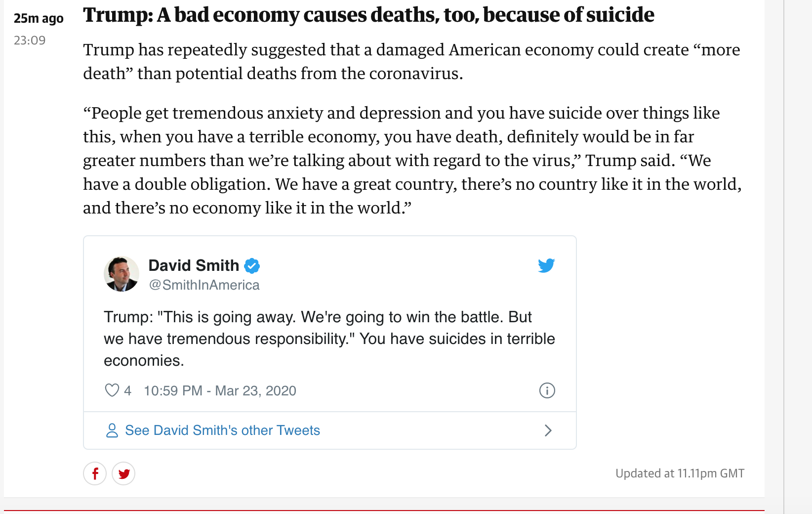Click the 23:09 time label

(x=30, y=40)
